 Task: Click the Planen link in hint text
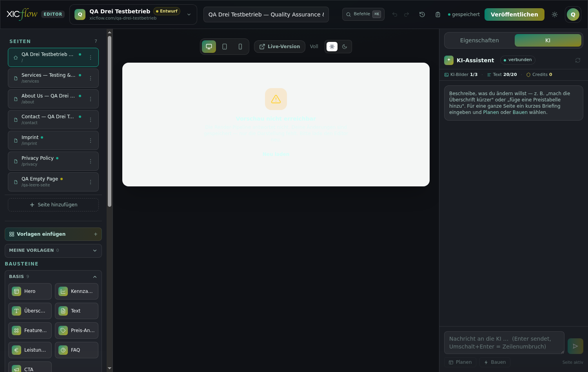(x=491, y=112)
